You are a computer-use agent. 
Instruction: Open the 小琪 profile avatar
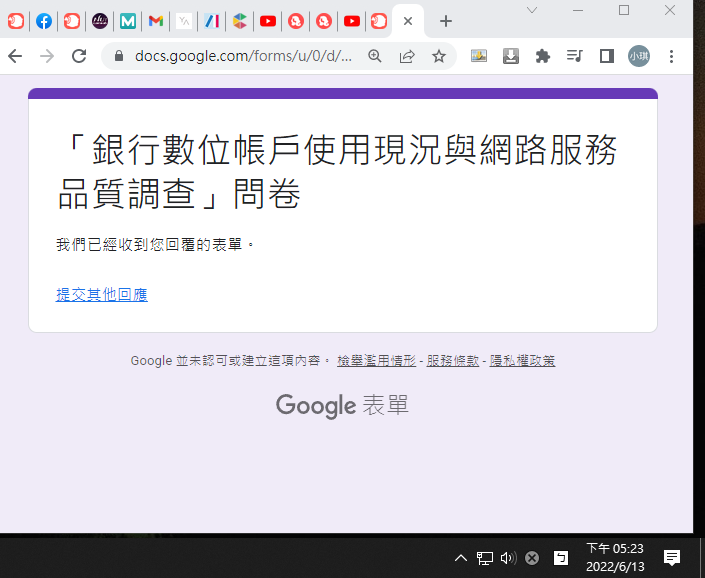tap(639, 56)
